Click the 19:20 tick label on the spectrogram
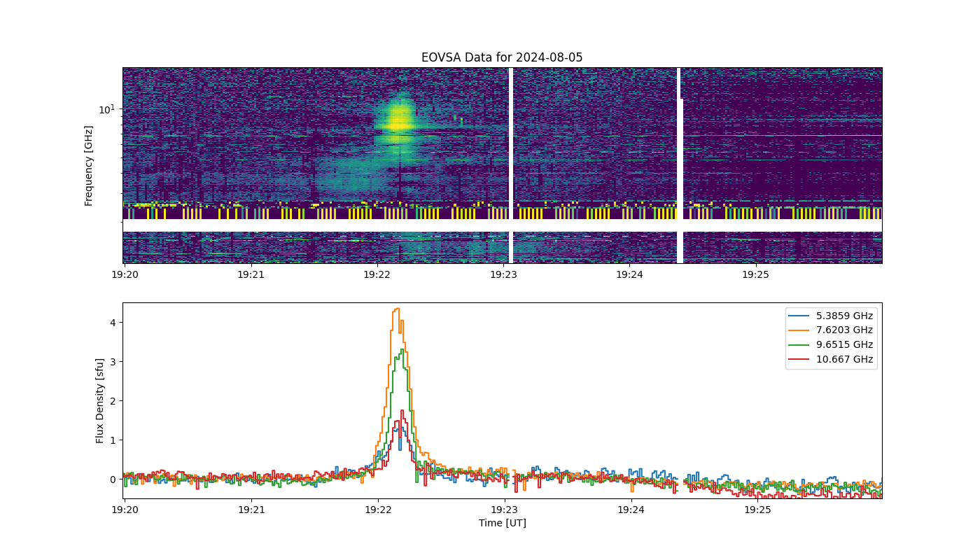This screenshot has width=980, height=560. [125, 274]
